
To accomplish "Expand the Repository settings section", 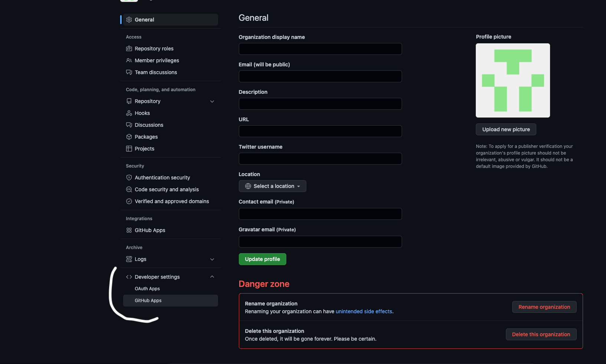I will coord(212,101).
